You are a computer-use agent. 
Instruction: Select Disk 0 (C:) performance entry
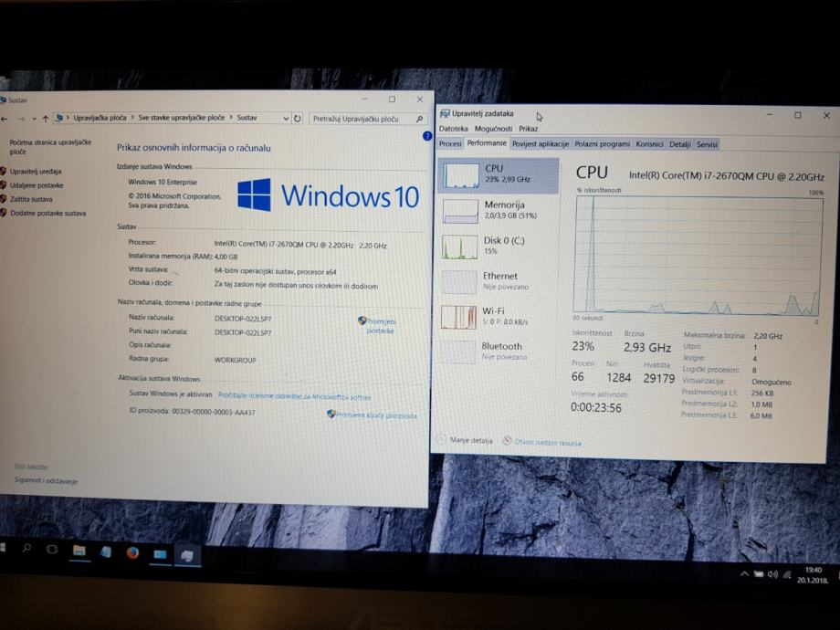click(x=499, y=247)
